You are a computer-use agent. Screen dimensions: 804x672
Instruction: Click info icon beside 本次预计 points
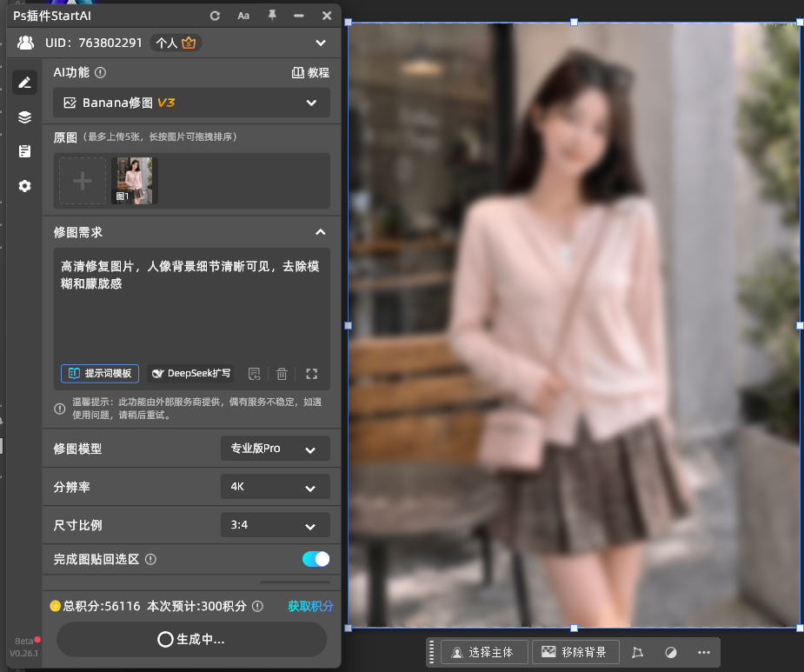point(258,606)
